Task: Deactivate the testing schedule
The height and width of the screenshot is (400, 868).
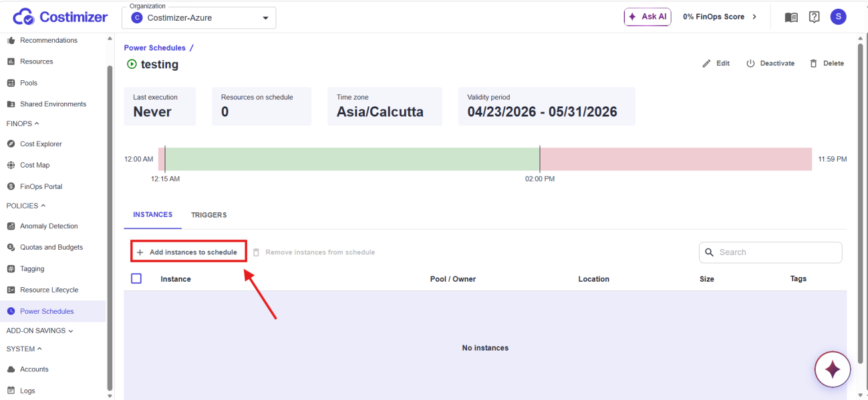Action: (770, 63)
